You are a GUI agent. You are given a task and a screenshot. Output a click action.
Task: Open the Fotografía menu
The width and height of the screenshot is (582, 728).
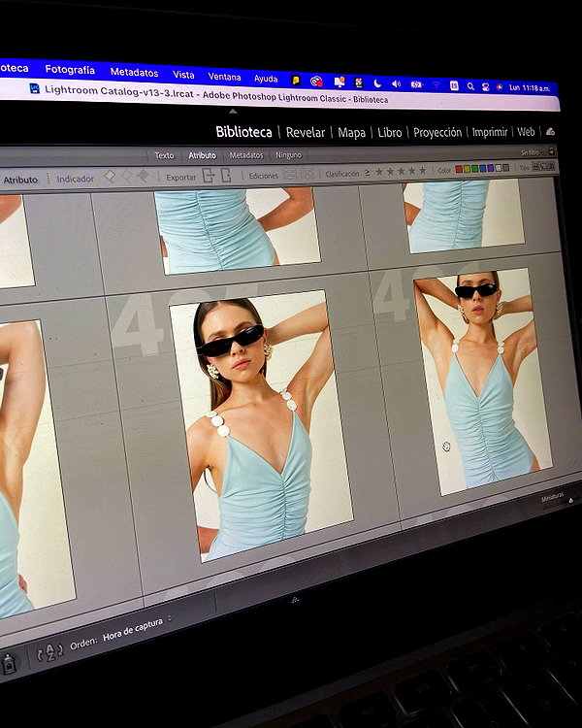tap(70, 70)
